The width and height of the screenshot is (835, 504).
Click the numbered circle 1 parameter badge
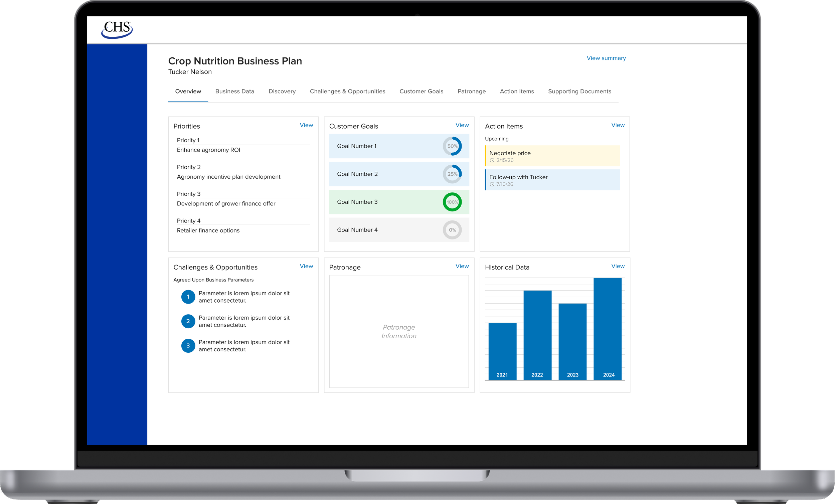pos(188,297)
